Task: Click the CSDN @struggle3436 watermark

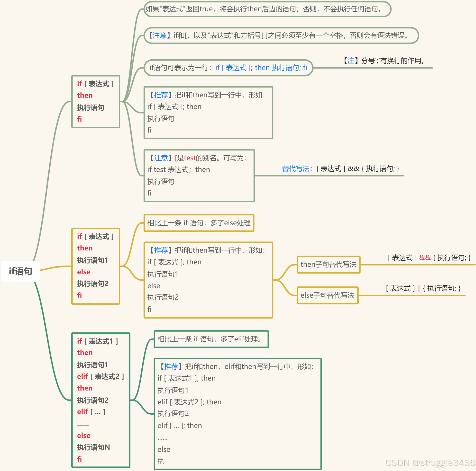Action: [430, 463]
